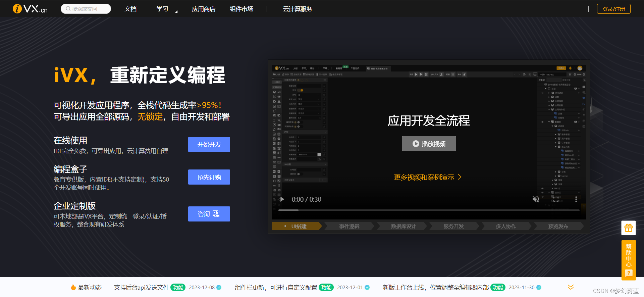
Task: Enter fullscreen with the video fullscreen icon
Action: (x=556, y=199)
